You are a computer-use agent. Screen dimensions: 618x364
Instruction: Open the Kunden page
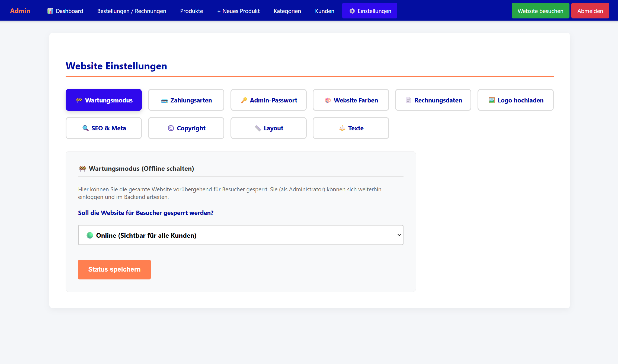click(324, 11)
